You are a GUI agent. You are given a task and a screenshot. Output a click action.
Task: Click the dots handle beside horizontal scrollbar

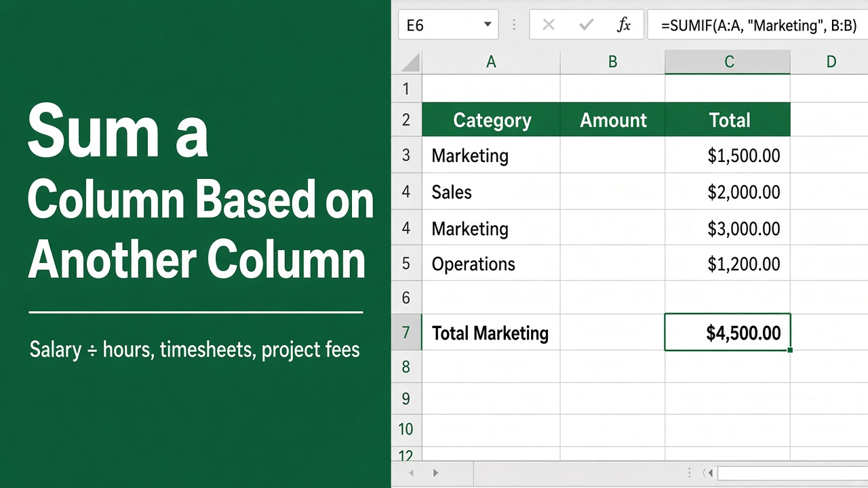pyautogui.click(x=690, y=472)
